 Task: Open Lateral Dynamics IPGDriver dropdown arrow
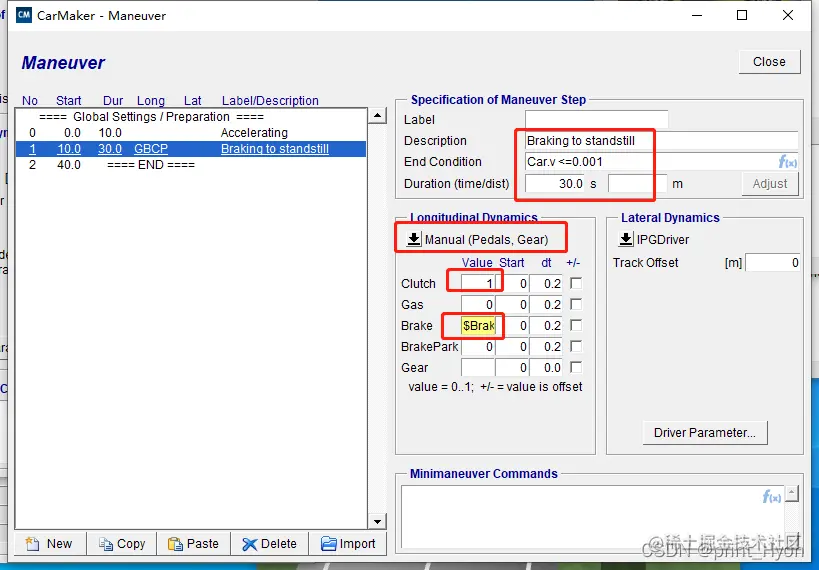tap(625, 239)
